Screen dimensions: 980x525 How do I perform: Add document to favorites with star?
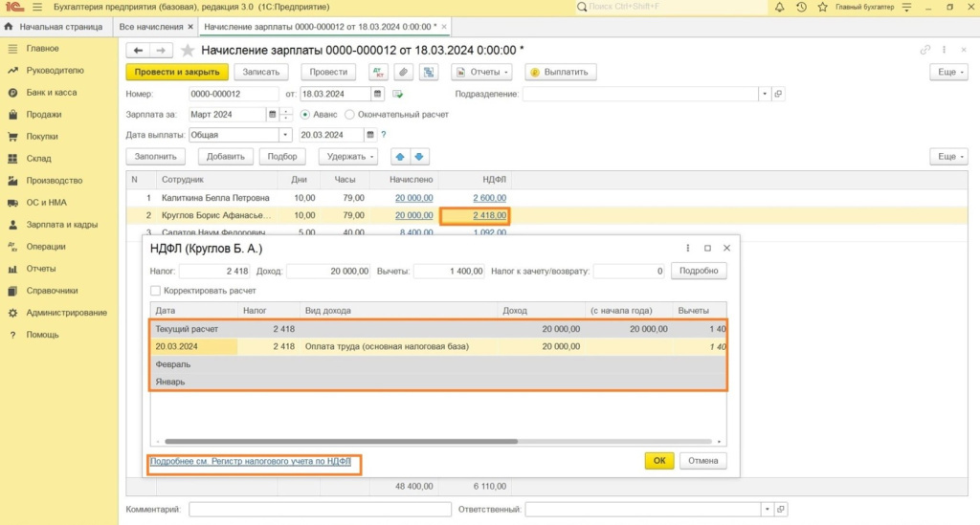[188, 50]
